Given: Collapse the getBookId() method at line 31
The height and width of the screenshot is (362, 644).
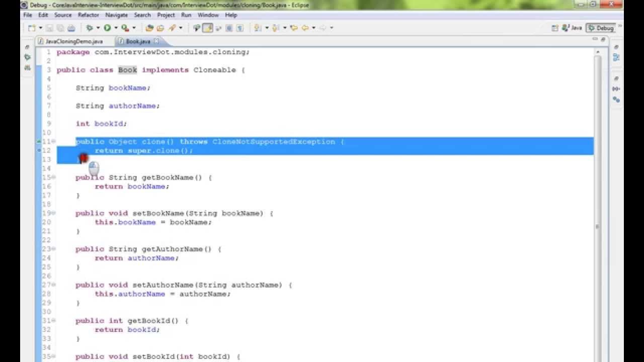Looking at the screenshot, I should (x=54, y=321).
